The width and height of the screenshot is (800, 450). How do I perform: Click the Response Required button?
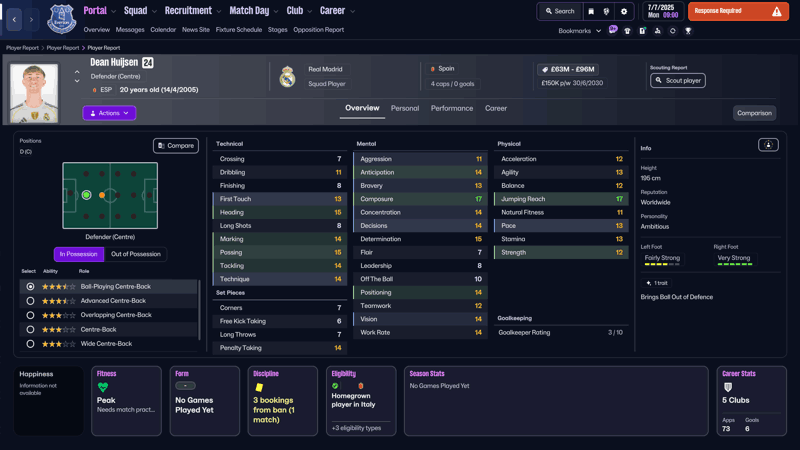point(738,11)
